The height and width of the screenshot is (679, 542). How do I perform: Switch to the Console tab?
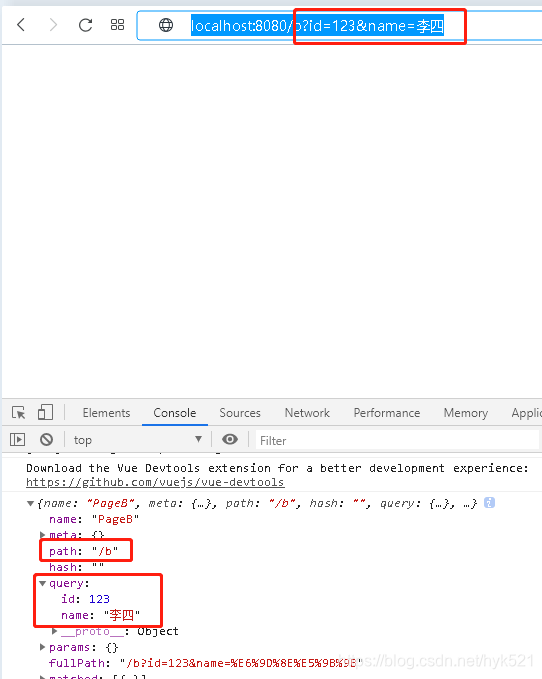(x=175, y=413)
